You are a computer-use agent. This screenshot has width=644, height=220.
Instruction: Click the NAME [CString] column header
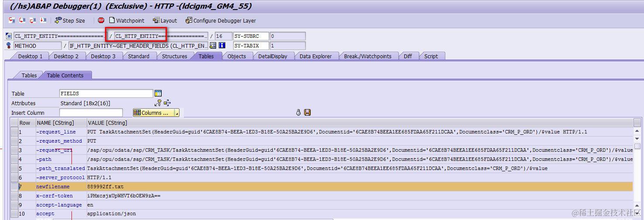61,123
